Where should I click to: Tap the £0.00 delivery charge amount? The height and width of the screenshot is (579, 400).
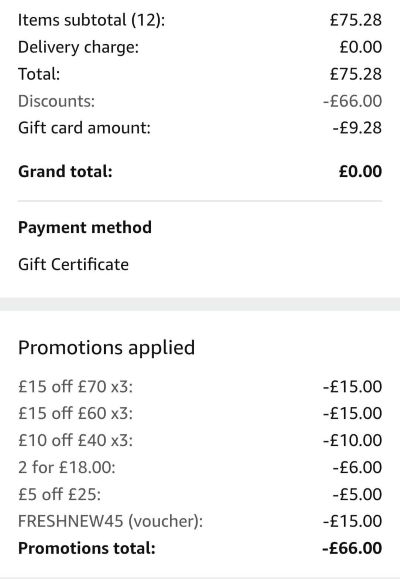coord(360,47)
